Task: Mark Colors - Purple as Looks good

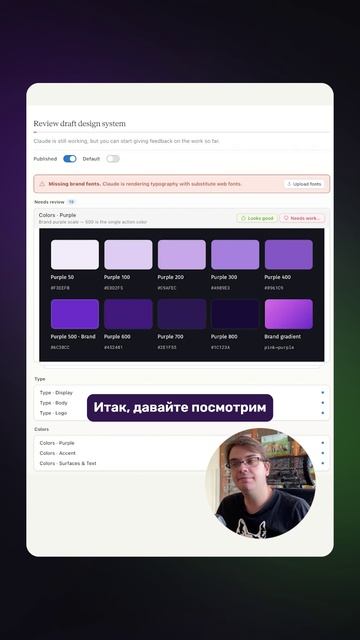Action: (x=257, y=218)
